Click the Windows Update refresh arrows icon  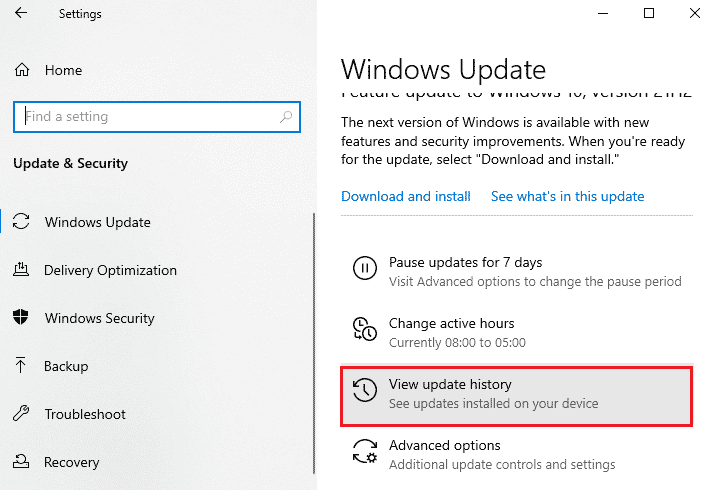tap(21, 221)
